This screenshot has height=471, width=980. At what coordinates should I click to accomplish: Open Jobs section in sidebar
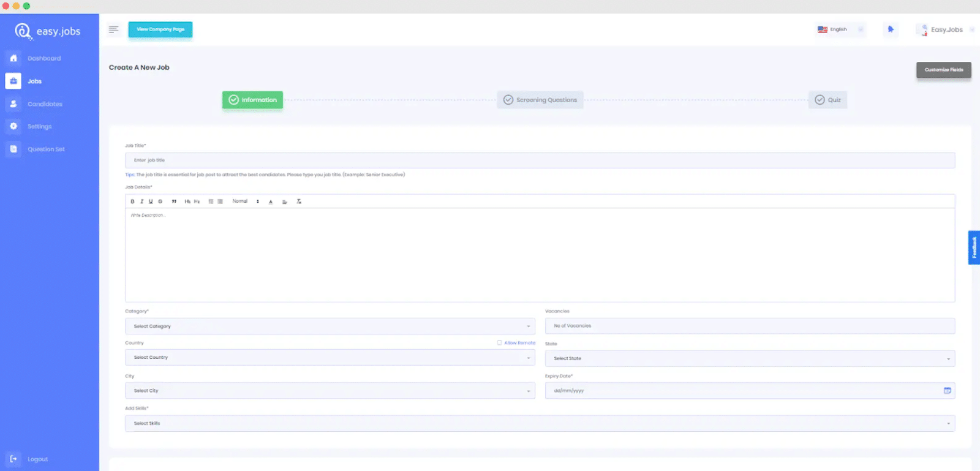point(34,81)
